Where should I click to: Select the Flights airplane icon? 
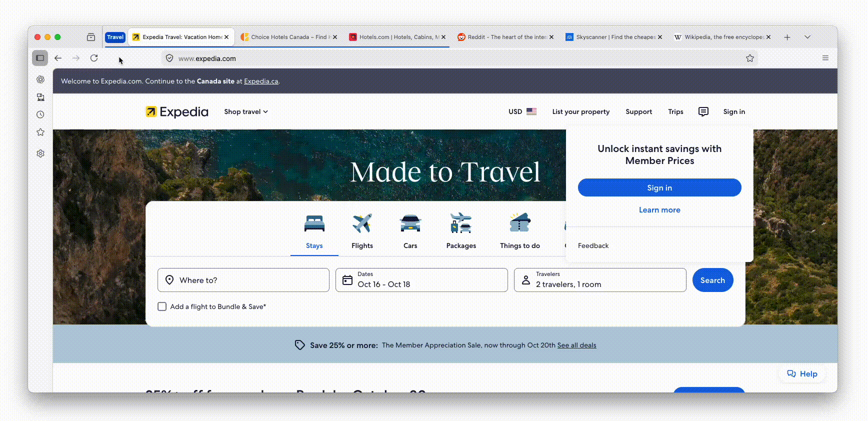click(362, 223)
